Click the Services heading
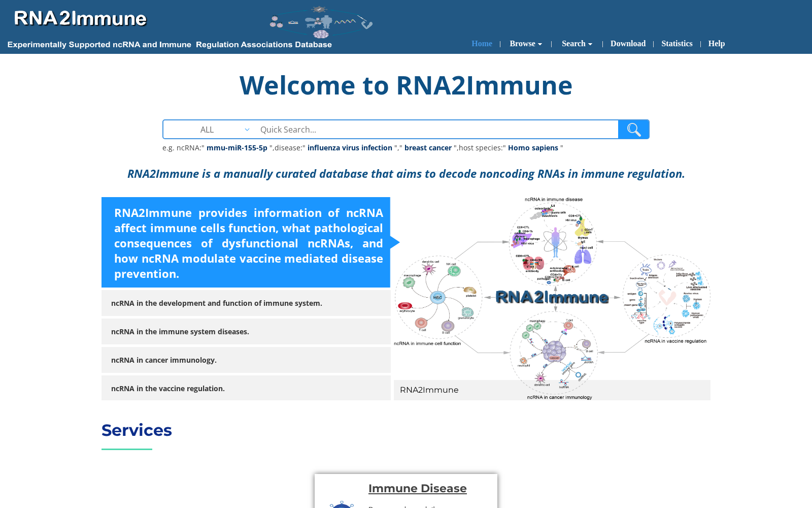Viewport: 812px width, 508px height. [x=137, y=430]
